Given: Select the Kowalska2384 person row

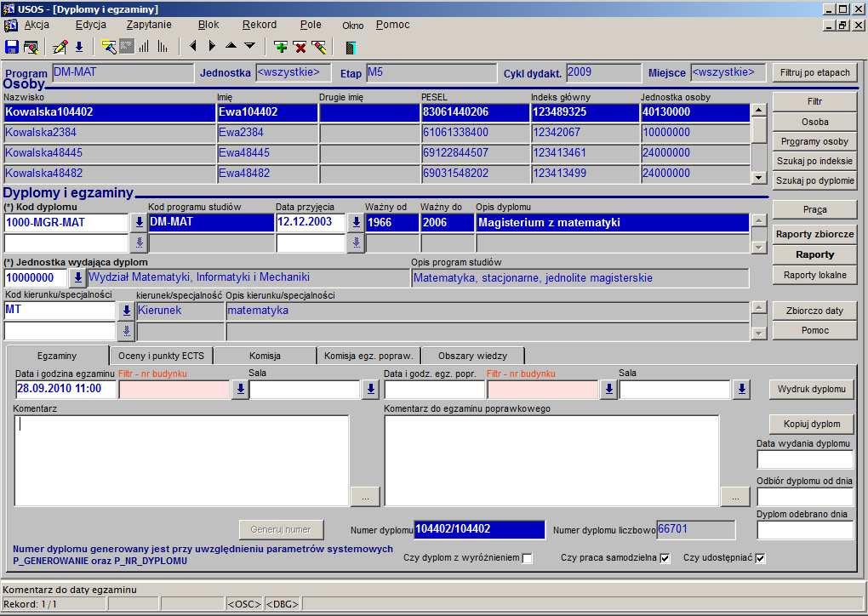Looking at the screenshot, I should (376, 133).
